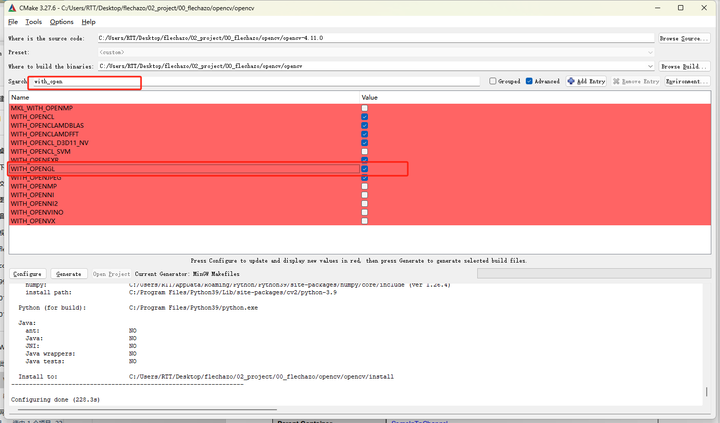Open the File menu

13,22
